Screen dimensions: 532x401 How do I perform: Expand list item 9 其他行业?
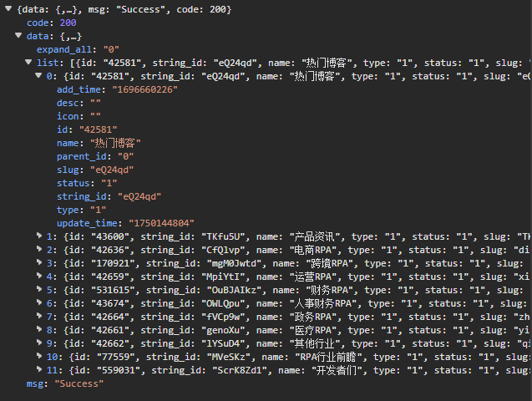pyautogui.click(x=39, y=343)
